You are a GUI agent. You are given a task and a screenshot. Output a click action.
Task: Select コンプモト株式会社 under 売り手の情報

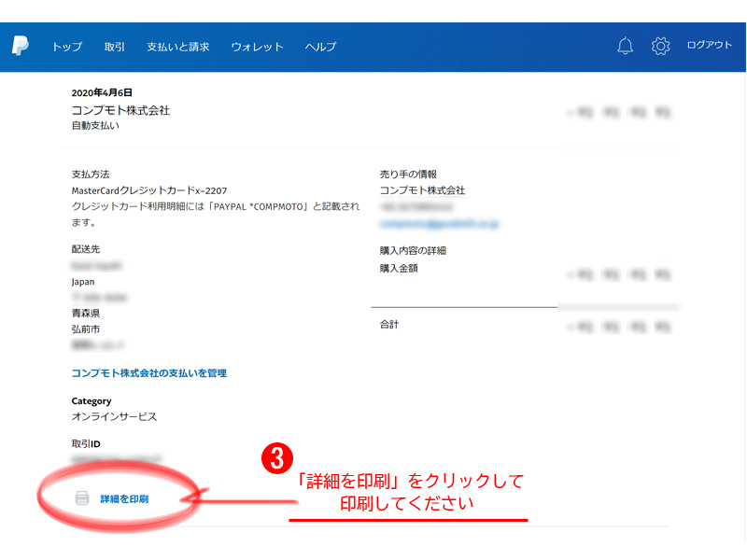(x=422, y=190)
